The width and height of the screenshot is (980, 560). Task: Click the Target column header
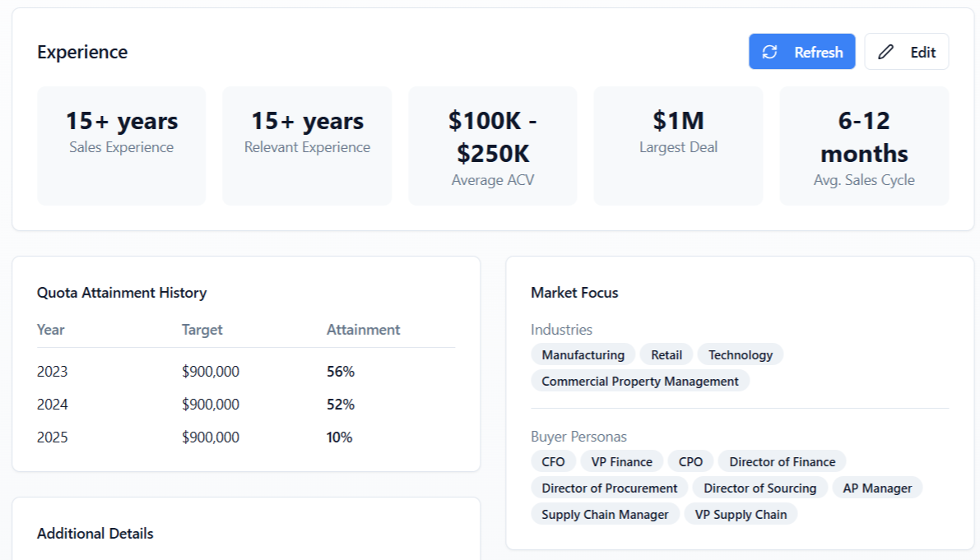point(202,330)
